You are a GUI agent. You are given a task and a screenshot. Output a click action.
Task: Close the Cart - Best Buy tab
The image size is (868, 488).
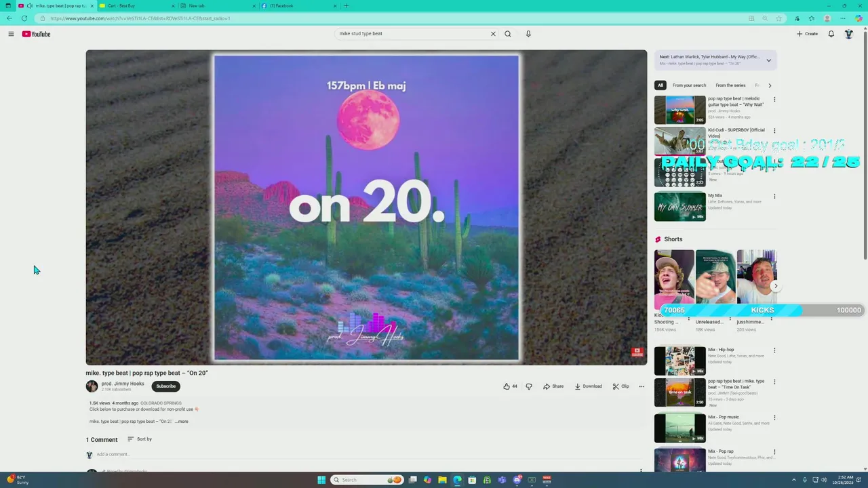click(x=173, y=6)
